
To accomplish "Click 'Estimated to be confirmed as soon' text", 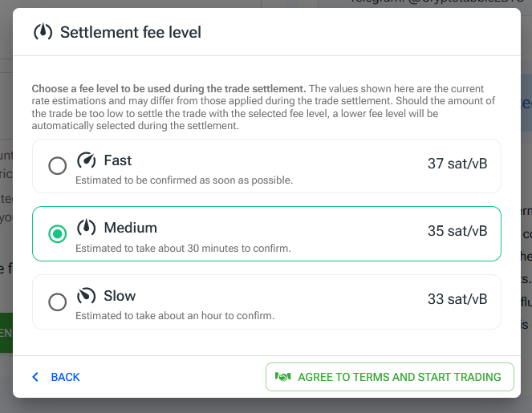I will (184, 180).
